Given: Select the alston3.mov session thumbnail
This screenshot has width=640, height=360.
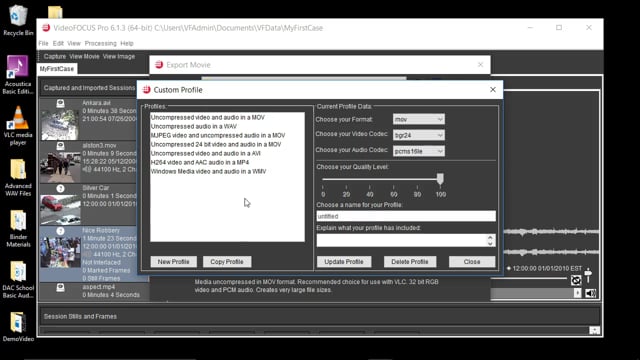Looking at the screenshot, I should pos(60,167).
